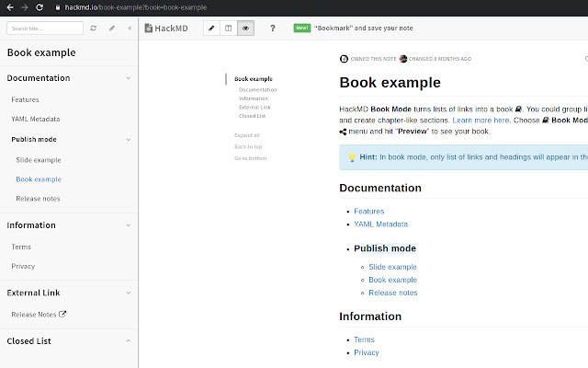Open the Learn more here link

point(481,121)
